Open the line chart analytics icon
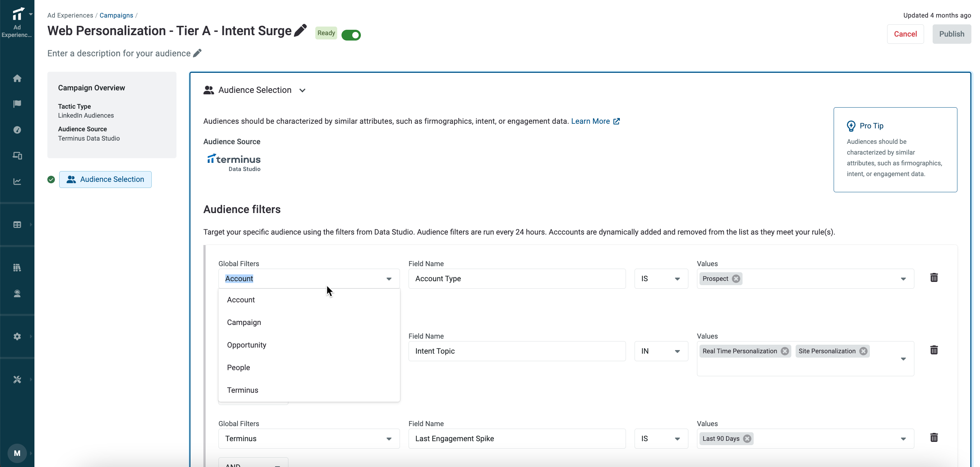 click(x=17, y=181)
